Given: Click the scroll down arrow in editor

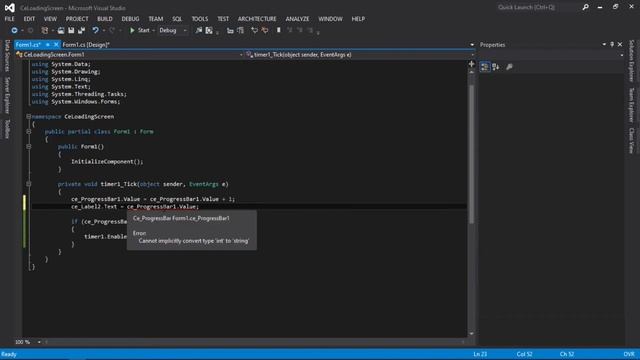Looking at the screenshot, I should [471, 333].
